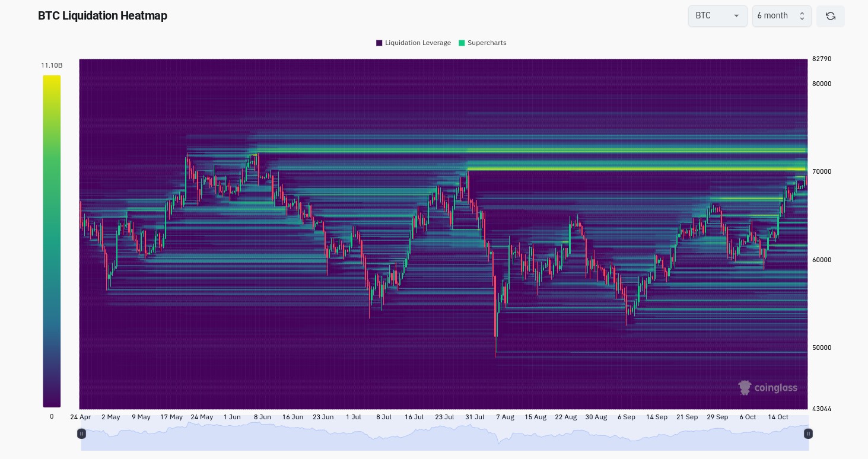868x459 pixels.
Task: Open the BTC coin dropdown
Action: [717, 16]
